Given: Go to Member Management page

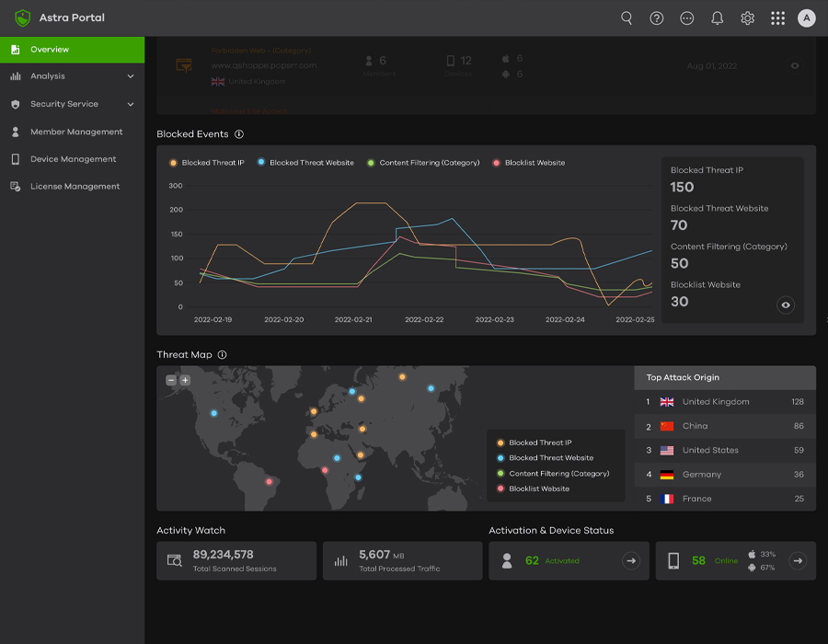Looking at the screenshot, I should (75, 132).
